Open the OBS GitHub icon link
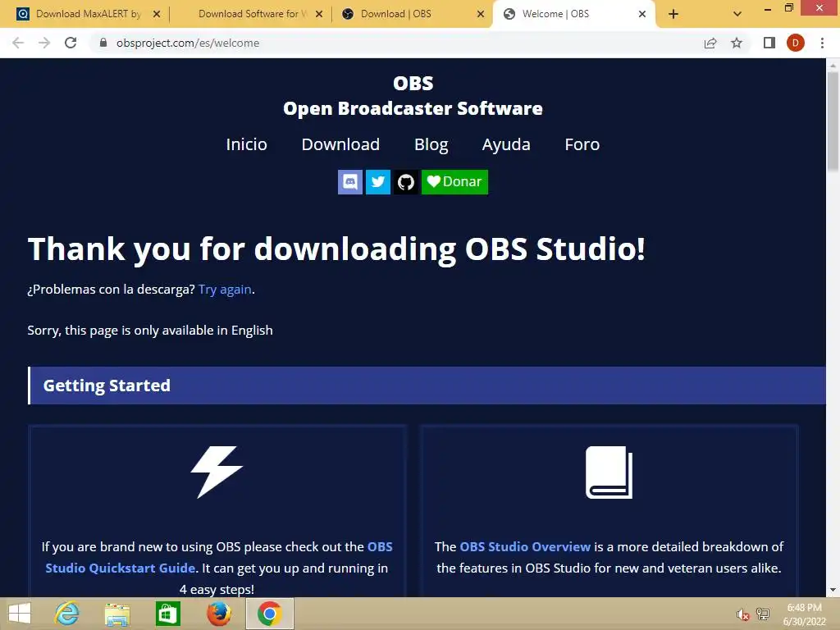 [x=405, y=182]
